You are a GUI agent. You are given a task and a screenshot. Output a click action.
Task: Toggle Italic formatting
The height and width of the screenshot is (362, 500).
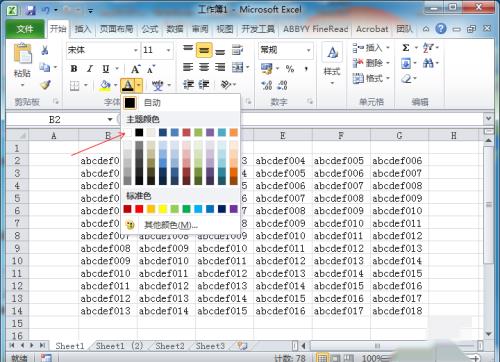90,69
